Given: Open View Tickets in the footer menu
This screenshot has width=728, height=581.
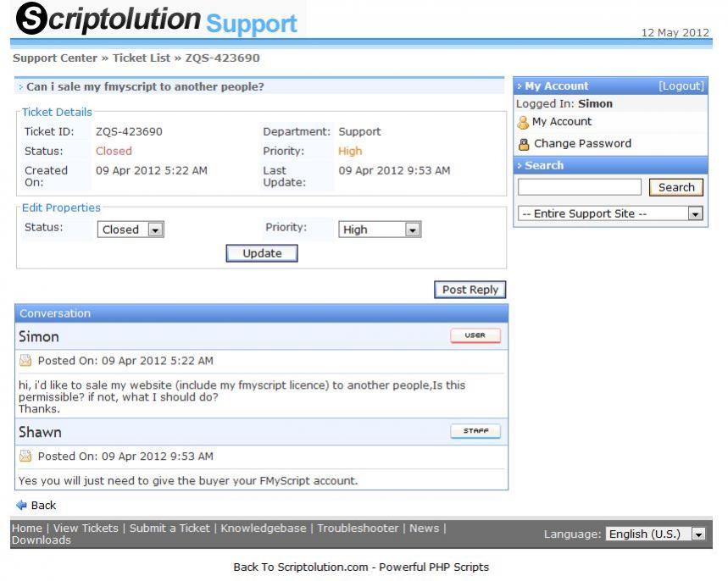Looking at the screenshot, I should coord(86,528).
